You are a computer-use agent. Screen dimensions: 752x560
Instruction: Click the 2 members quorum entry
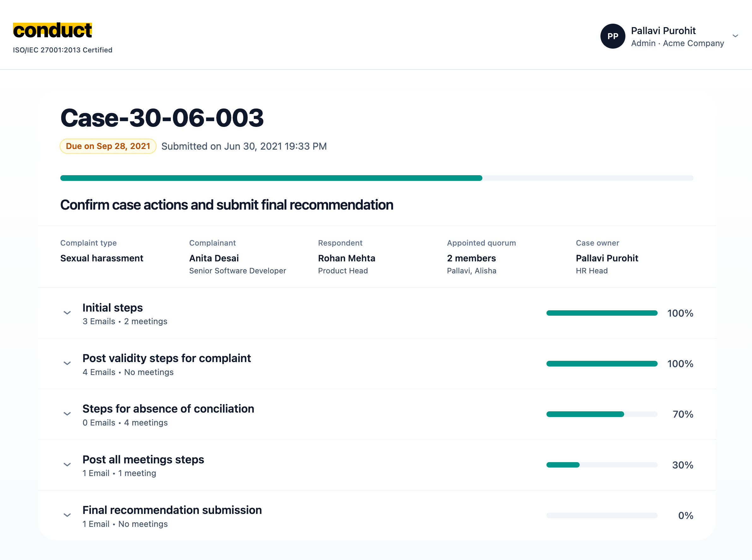pyautogui.click(x=471, y=258)
